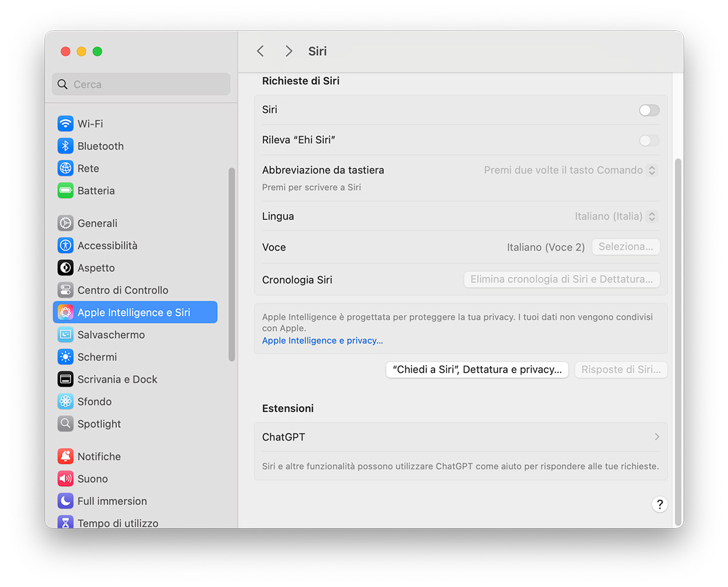Click the Estensioni heading
Image resolution: width=728 pixels, height=587 pixels.
coord(288,409)
